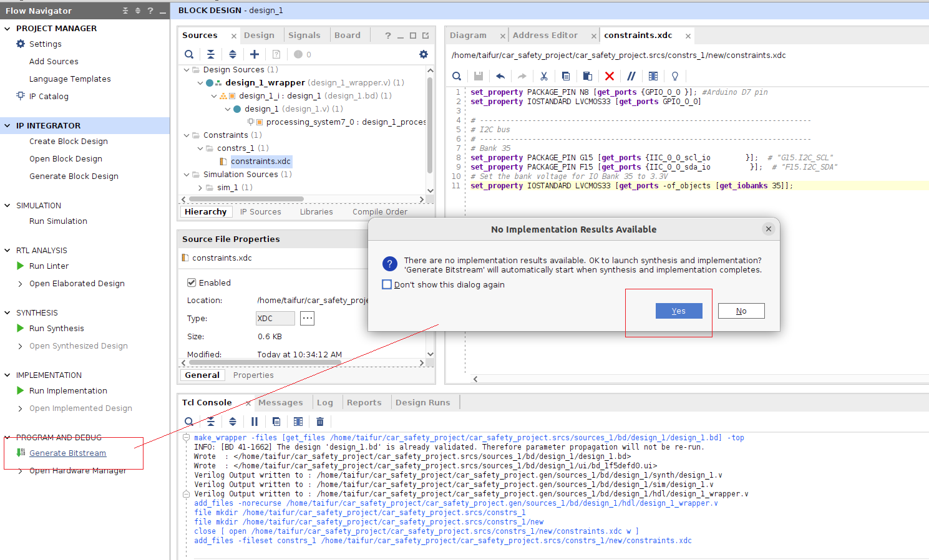
Task: Collapse the SYNTHESIS section
Action: (x=7, y=313)
